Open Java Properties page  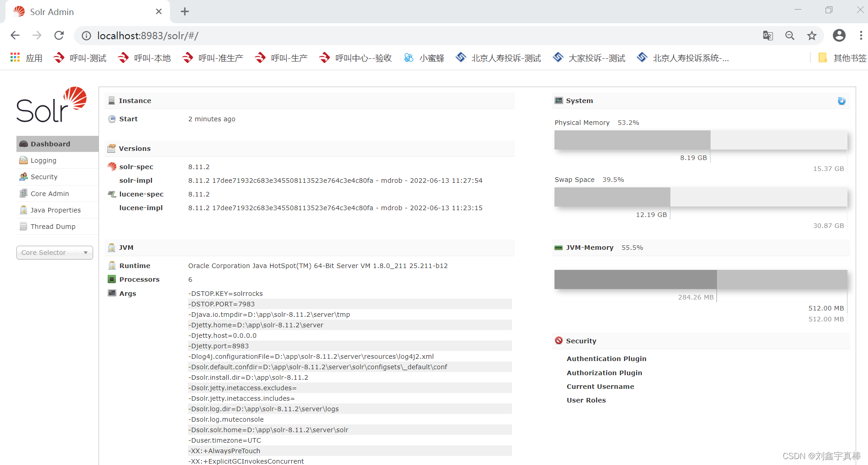tap(58, 210)
